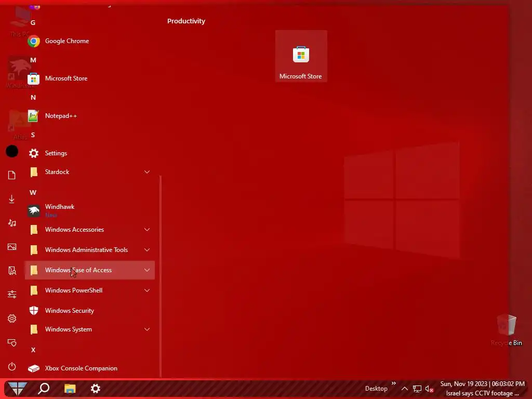Screen dimensions: 532x399
Task: Launch Xbox Console Companion
Action: (x=89, y=368)
